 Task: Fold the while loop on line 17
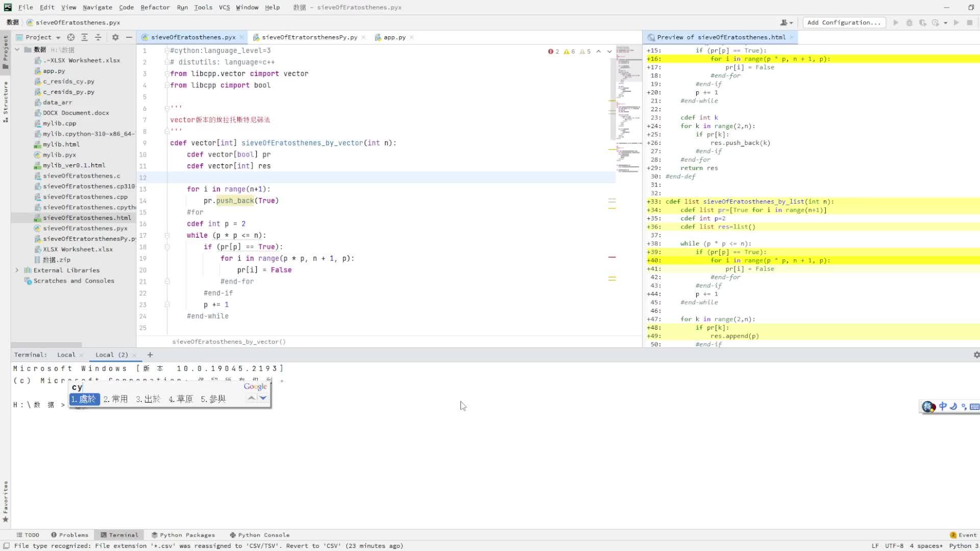click(x=167, y=235)
